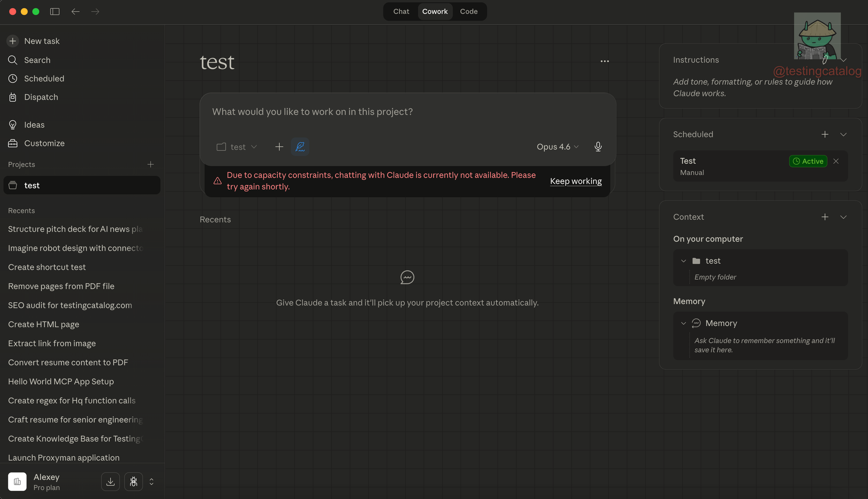Click the prompt input text field
This screenshot has width=868, height=499.
point(407,112)
